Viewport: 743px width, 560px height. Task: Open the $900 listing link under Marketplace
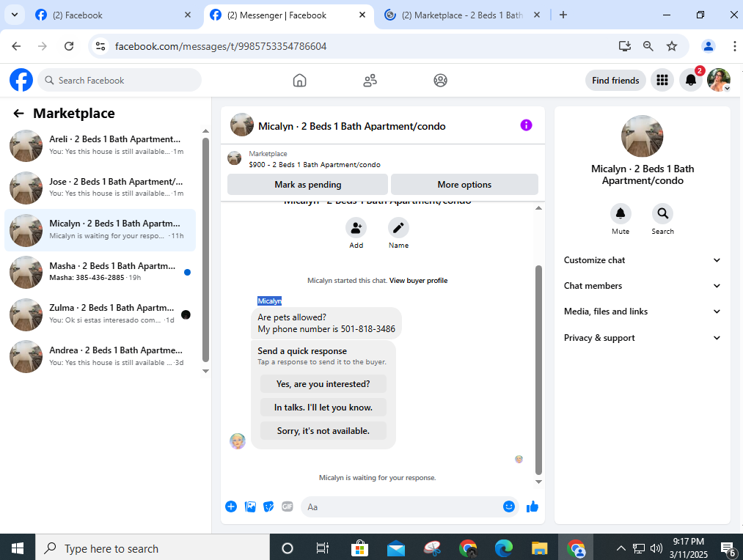[x=315, y=165]
